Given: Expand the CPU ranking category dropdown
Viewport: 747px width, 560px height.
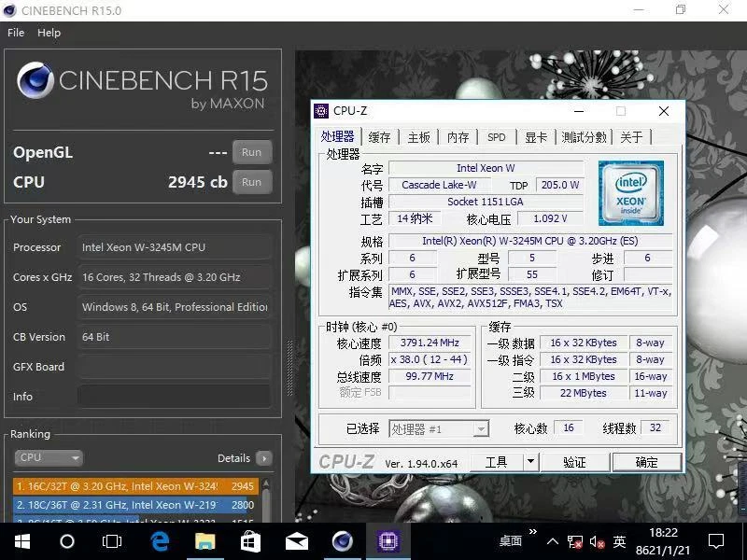Looking at the screenshot, I should 48,457.
